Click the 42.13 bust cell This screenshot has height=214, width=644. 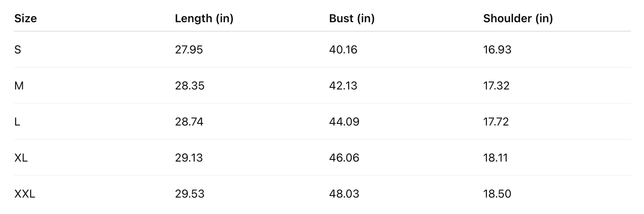[343, 86]
